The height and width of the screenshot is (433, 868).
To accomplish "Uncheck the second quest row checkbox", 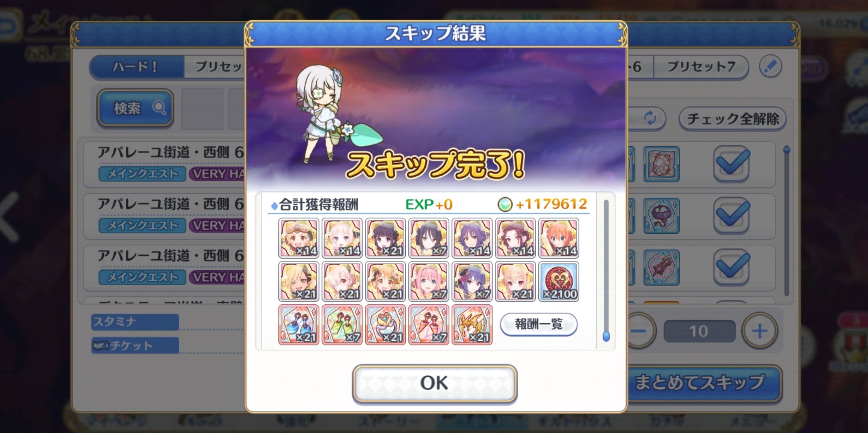I will tap(732, 215).
